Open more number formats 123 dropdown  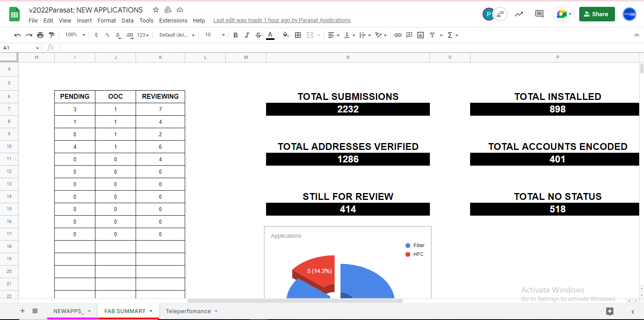pos(143,35)
